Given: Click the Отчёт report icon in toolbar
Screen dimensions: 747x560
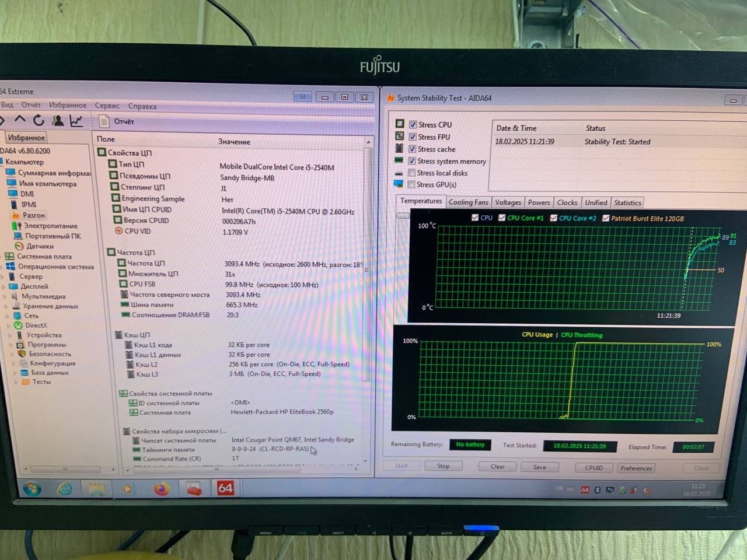Looking at the screenshot, I should point(104,121).
